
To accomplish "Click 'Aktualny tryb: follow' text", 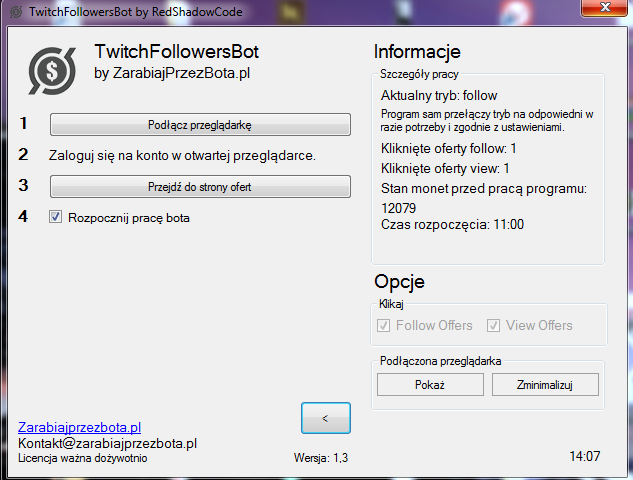I will tap(439, 96).
